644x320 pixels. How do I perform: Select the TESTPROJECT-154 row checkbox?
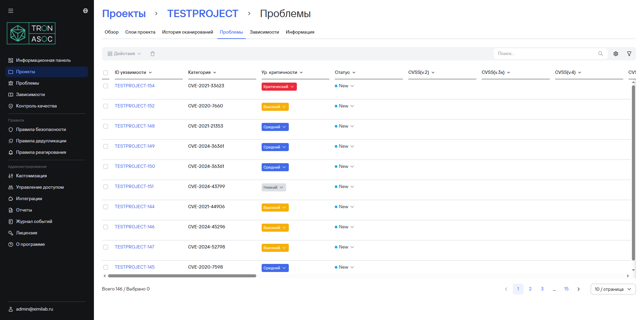[106, 86]
